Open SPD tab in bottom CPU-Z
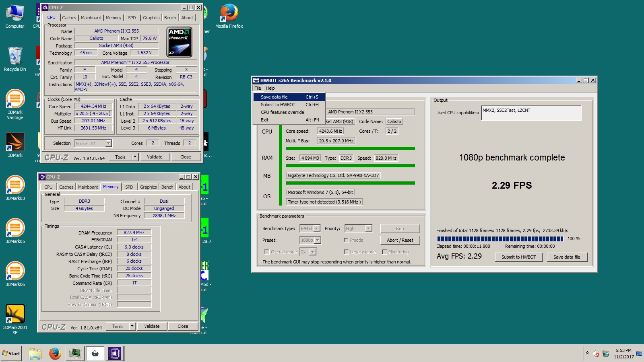Image resolution: width=644 pixels, height=362 pixels. pos(129,187)
